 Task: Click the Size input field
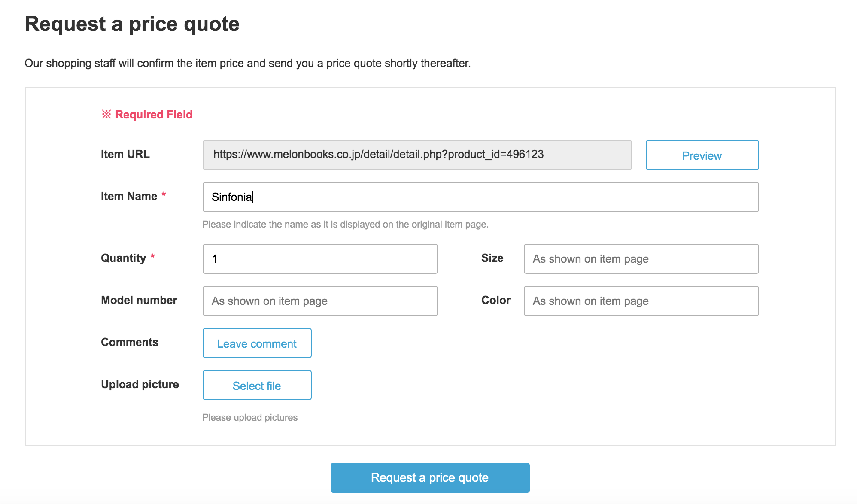[x=641, y=259]
